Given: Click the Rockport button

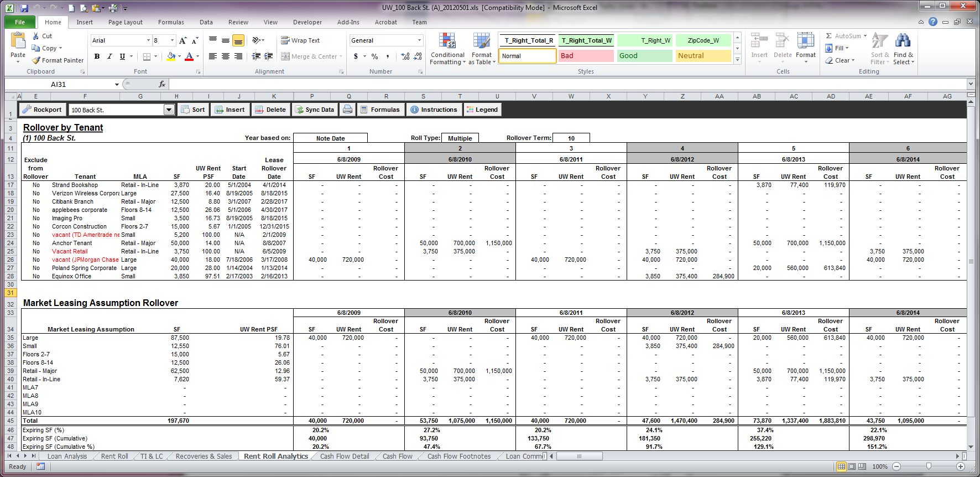Looking at the screenshot, I should point(43,110).
